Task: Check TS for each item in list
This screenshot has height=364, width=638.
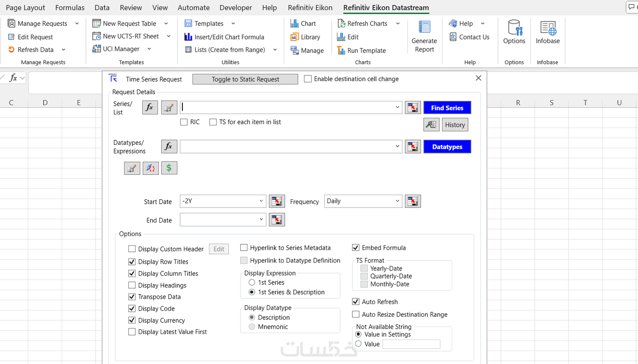Action: point(213,122)
